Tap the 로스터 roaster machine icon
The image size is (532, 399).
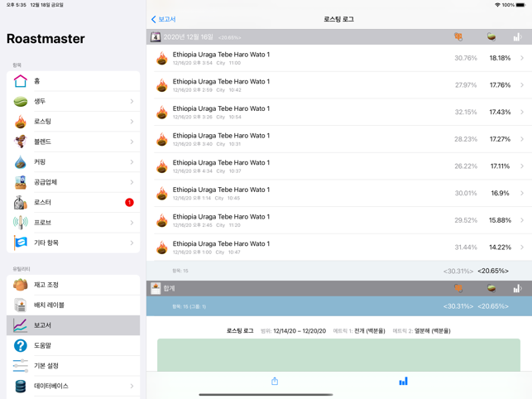(21, 202)
